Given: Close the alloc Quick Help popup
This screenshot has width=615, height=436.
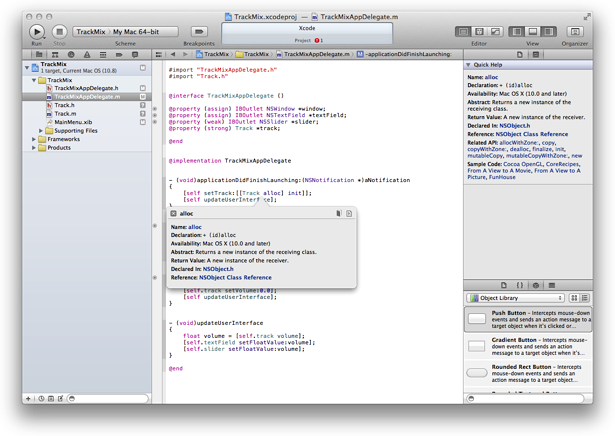Looking at the screenshot, I should pos(173,214).
